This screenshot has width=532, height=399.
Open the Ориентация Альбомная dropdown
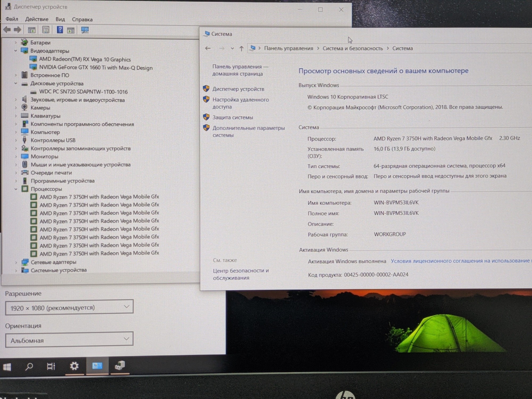click(69, 339)
